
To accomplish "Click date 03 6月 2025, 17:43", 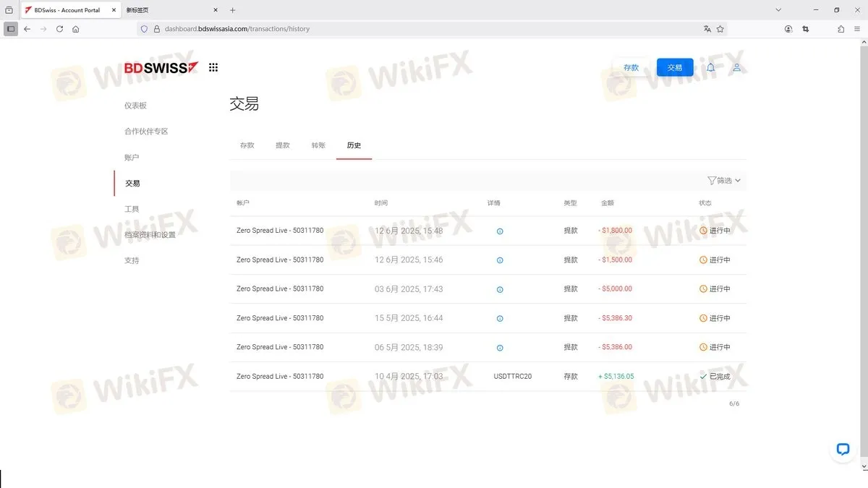I will (409, 289).
